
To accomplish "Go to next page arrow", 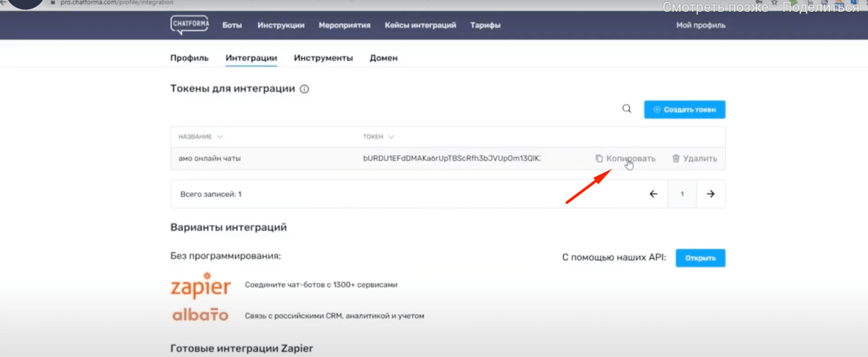I will coord(711,194).
